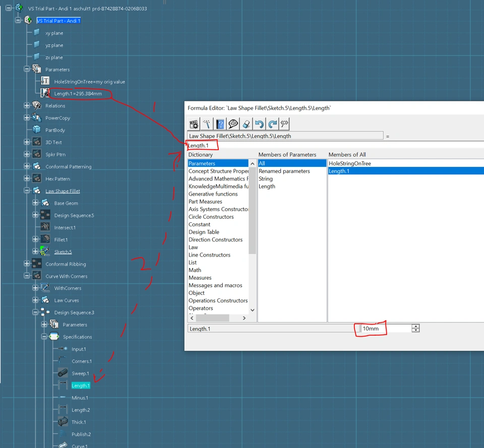Expand the Hex Pattern node
Screen dimensions: 484x448
27,178
